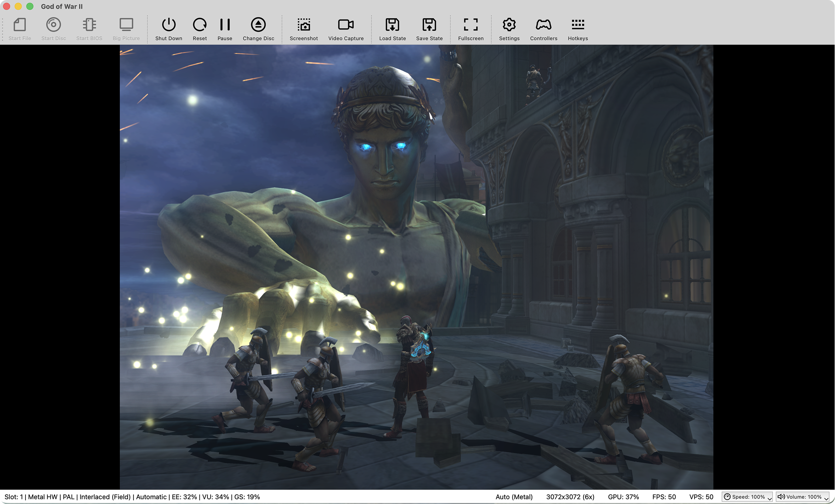
Task: Select the Start BIOS chip icon
Action: coord(89,25)
